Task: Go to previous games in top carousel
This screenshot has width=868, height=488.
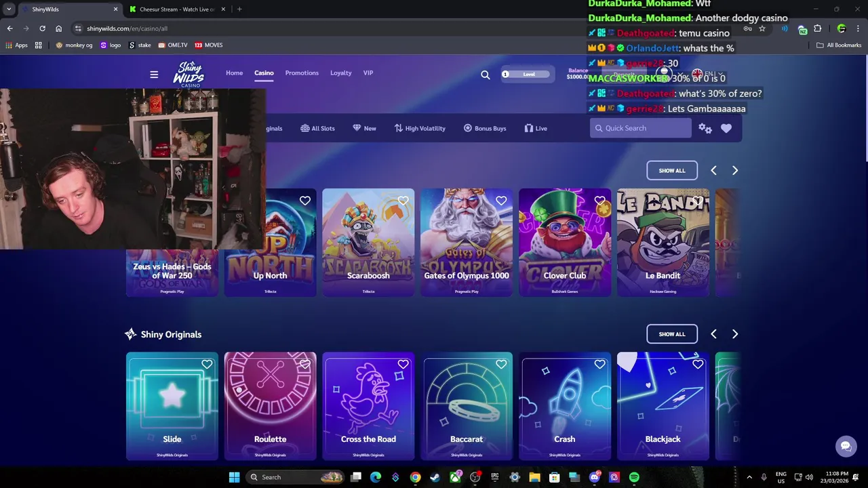Action: click(x=713, y=171)
